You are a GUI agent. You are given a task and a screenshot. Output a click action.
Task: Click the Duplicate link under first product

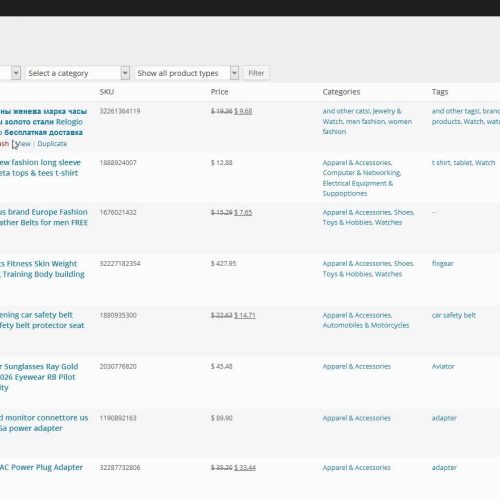point(52,144)
